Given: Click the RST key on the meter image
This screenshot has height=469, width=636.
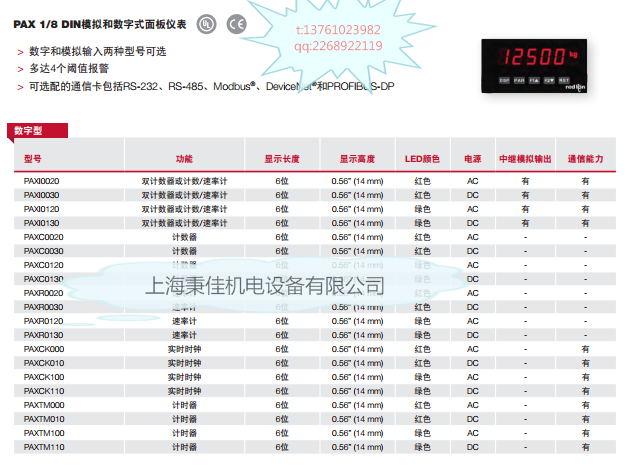Looking at the screenshot, I should coord(564,80).
